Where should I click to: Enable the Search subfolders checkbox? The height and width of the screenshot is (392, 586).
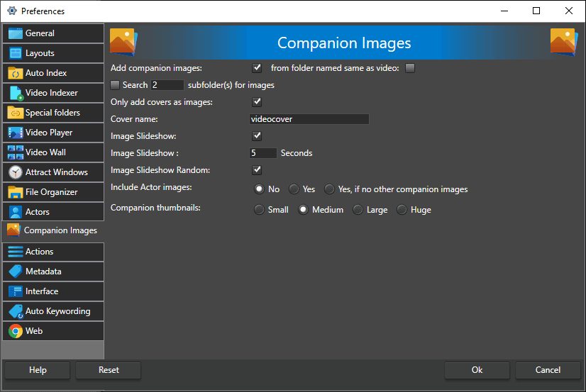(x=115, y=85)
